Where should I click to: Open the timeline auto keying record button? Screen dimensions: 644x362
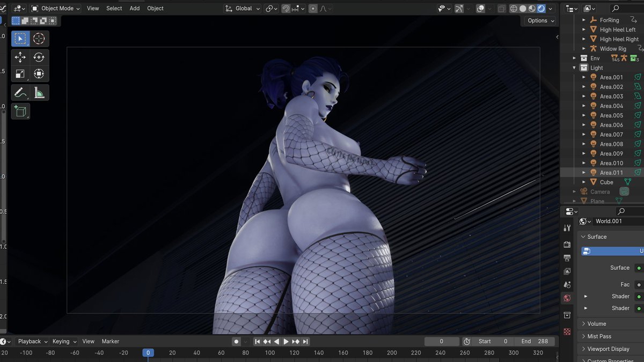[x=236, y=342]
